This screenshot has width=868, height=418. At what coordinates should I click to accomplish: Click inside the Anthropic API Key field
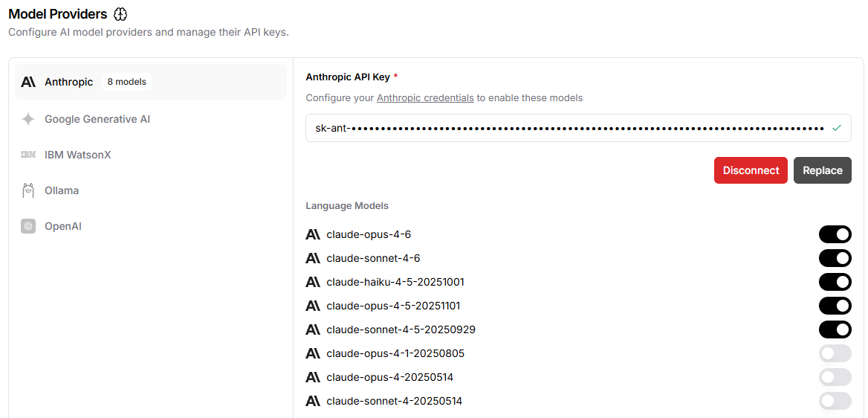[578, 128]
